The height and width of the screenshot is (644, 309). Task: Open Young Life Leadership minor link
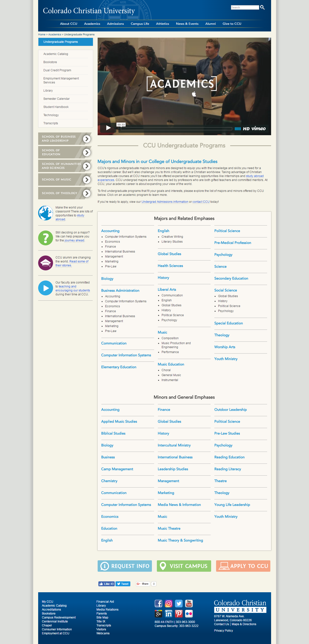coord(232,505)
